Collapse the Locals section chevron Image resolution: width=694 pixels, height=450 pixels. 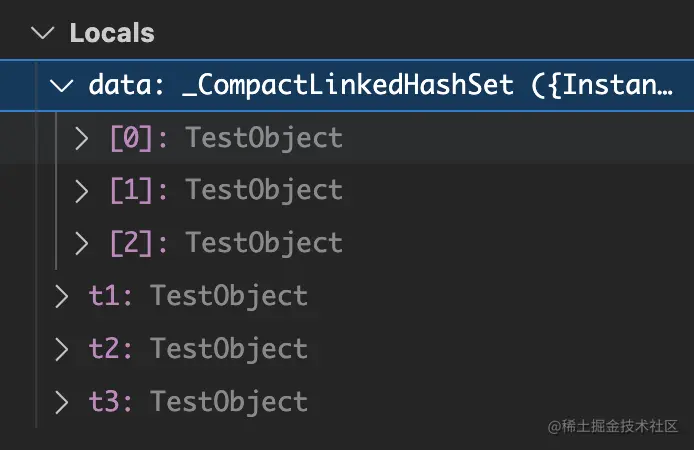coord(42,33)
